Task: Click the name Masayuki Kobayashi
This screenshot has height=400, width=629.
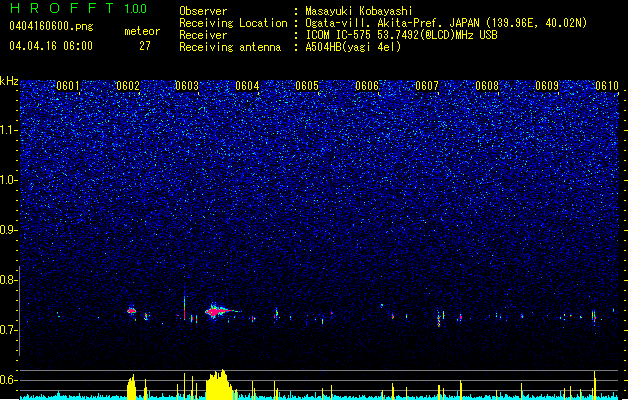Action: 359,11
